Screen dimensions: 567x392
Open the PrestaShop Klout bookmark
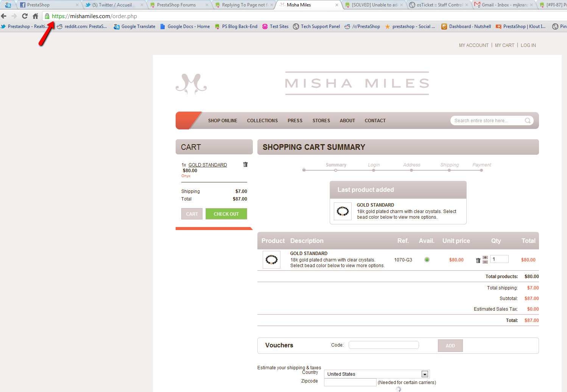point(521,26)
